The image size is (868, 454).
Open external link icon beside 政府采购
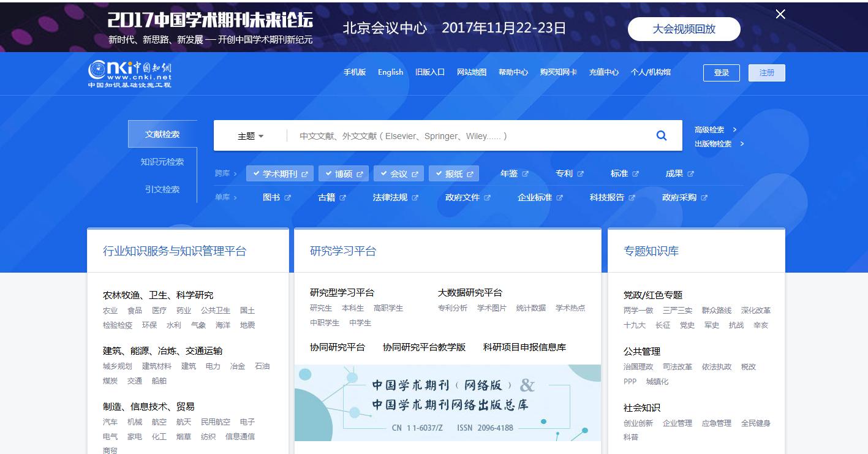704,198
